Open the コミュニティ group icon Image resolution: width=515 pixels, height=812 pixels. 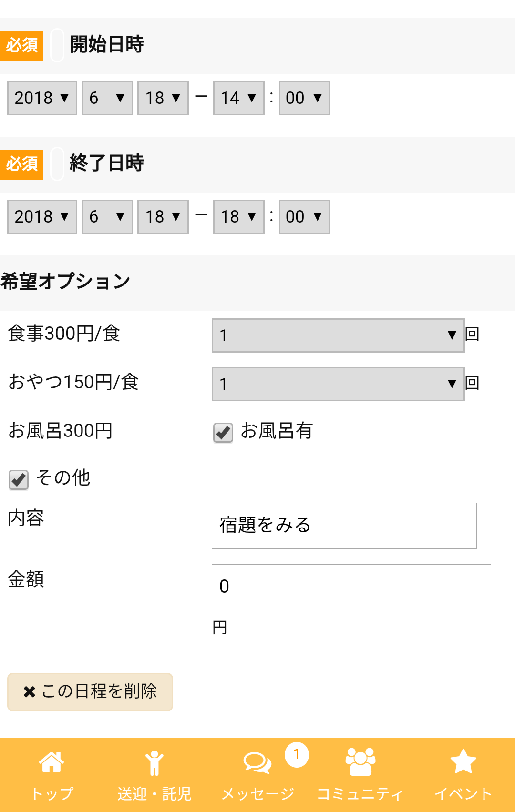[360, 762]
